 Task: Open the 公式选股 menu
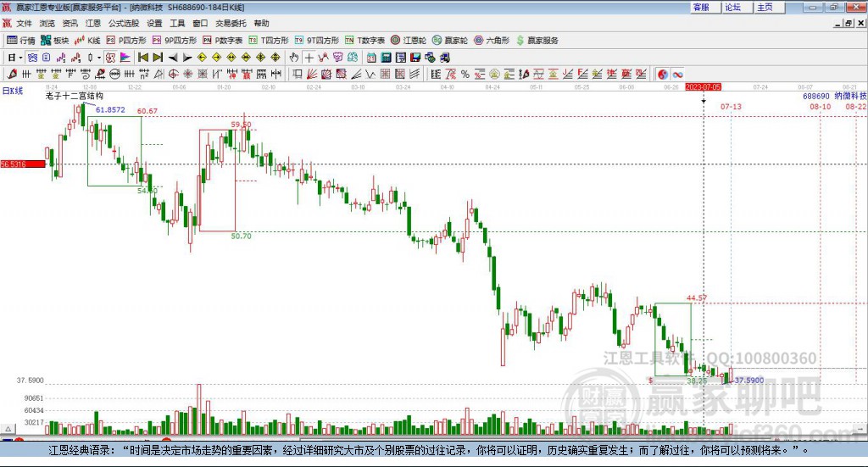pos(124,23)
